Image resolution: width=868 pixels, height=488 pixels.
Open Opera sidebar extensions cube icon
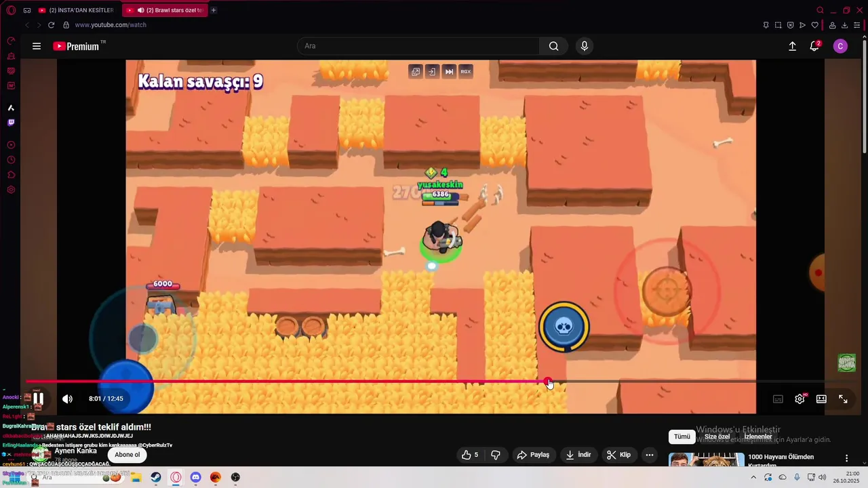point(11,175)
